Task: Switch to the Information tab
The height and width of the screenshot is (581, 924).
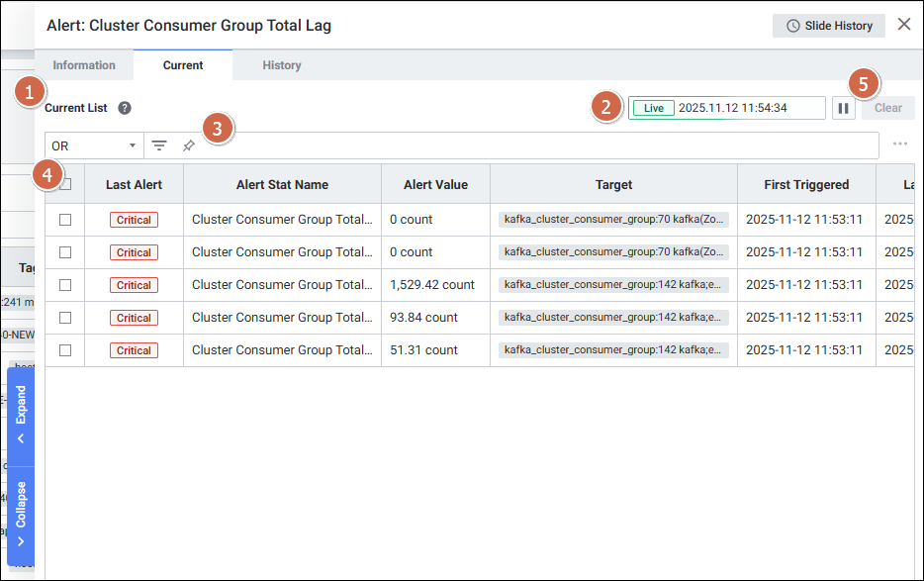Action: [84, 65]
